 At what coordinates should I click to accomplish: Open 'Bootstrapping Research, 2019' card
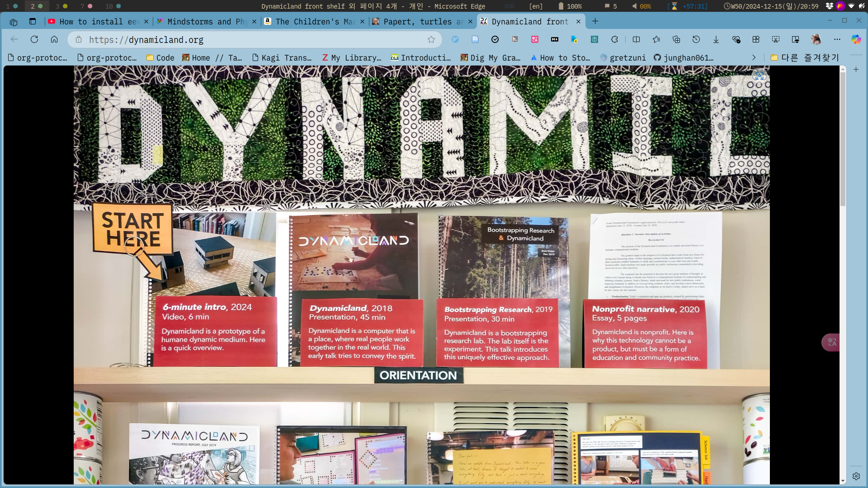[x=498, y=332]
